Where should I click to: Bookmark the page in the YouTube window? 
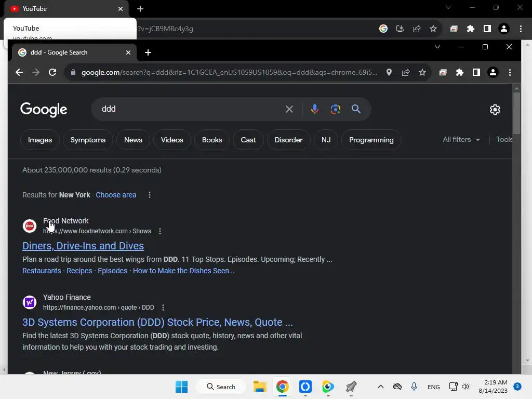(x=433, y=29)
